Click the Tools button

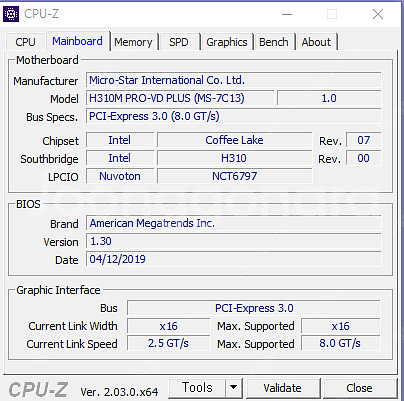click(197, 388)
